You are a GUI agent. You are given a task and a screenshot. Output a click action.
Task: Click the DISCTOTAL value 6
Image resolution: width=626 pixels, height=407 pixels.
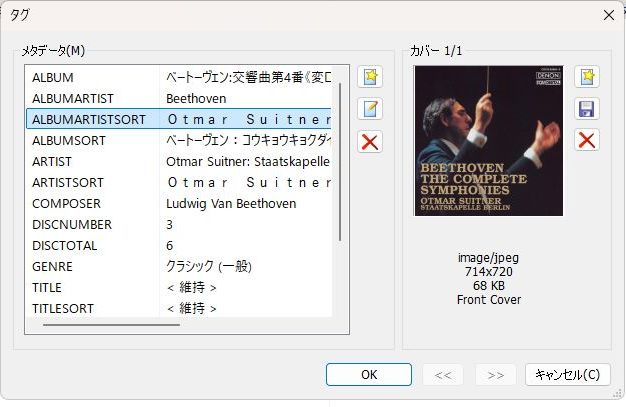click(x=170, y=246)
